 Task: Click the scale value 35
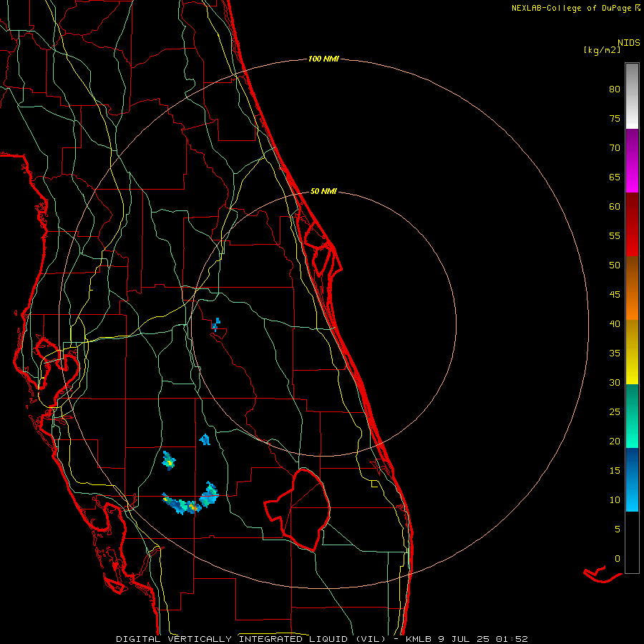pos(615,353)
